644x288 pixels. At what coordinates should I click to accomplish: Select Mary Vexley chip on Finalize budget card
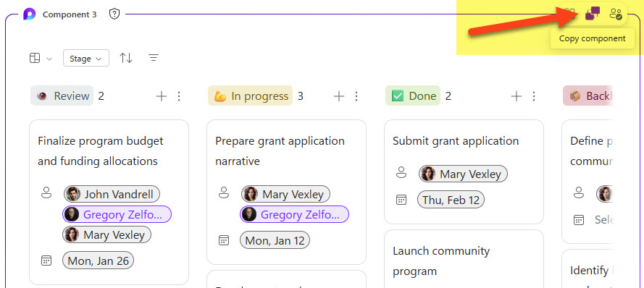point(106,234)
